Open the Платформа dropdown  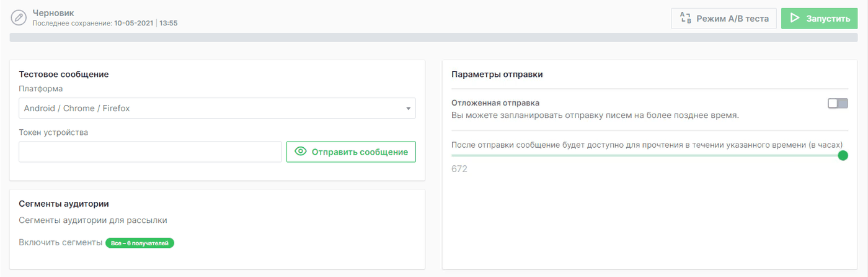[217, 108]
